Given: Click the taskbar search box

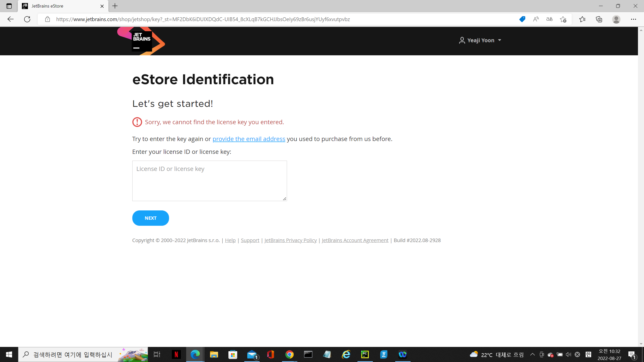Looking at the screenshot, I should tap(83, 354).
